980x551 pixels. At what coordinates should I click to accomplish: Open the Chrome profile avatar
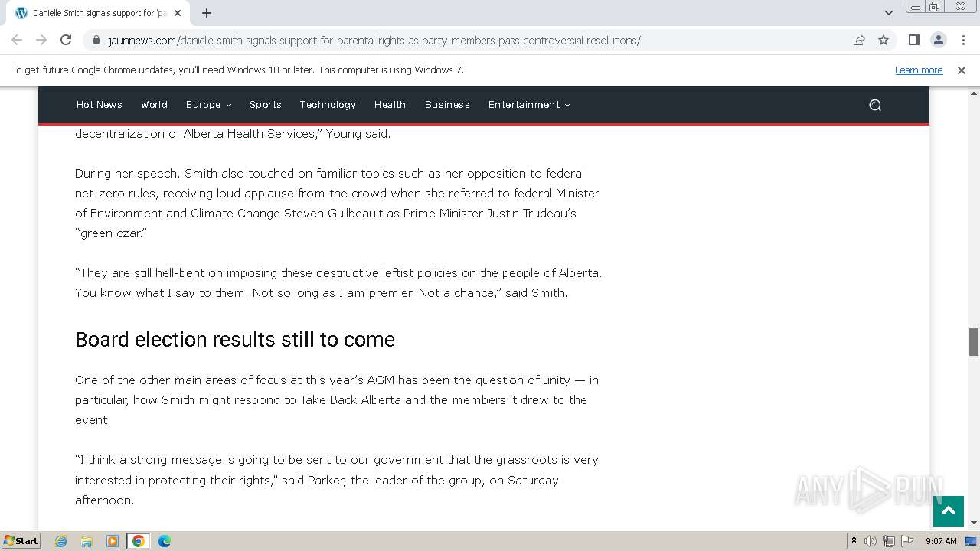coord(938,40)
